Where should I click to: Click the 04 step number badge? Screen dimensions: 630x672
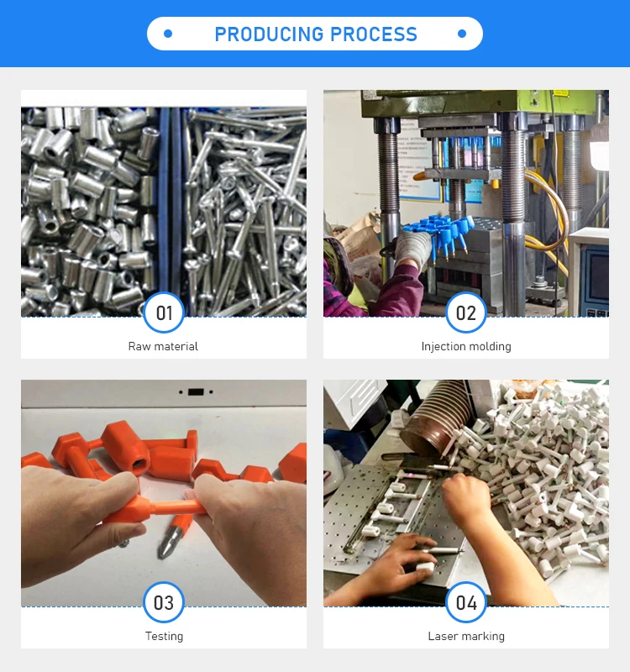(x=466, y=602)
